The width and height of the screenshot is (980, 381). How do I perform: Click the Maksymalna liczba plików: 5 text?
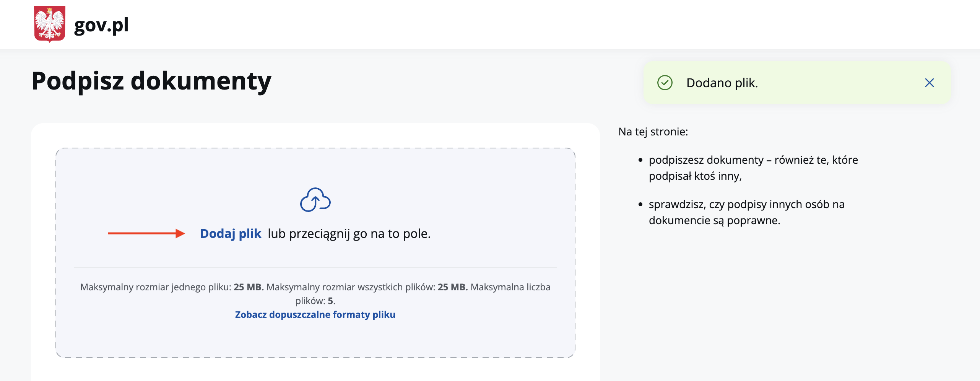[x=423, y=294]
